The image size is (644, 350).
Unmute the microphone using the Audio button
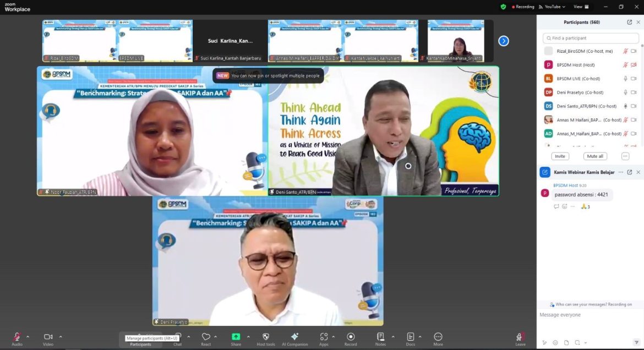point(17,339)
